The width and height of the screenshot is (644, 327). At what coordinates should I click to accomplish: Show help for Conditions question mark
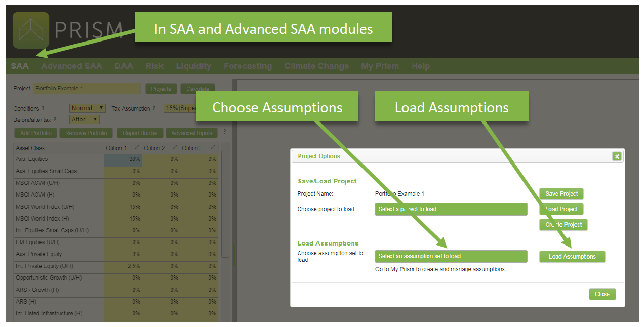(x=43, y=108)
